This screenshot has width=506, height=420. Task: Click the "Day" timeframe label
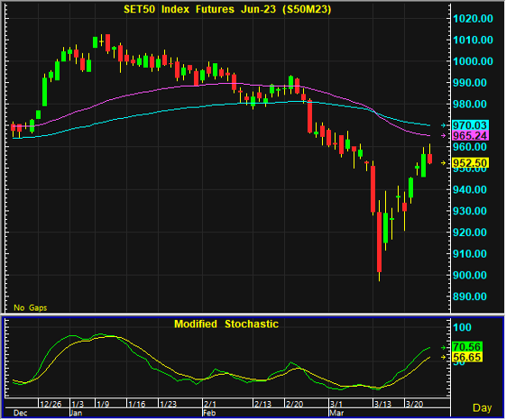coord(483,407)
